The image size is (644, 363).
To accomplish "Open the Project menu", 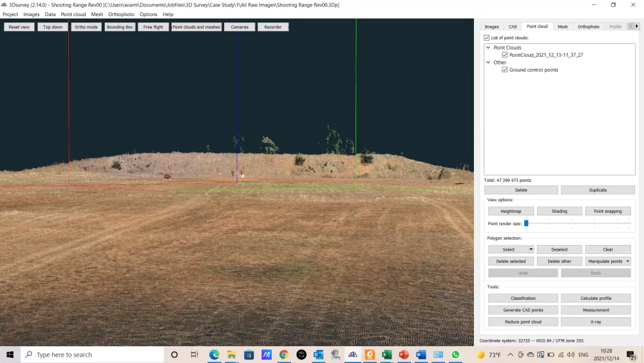I will [10, 14].
